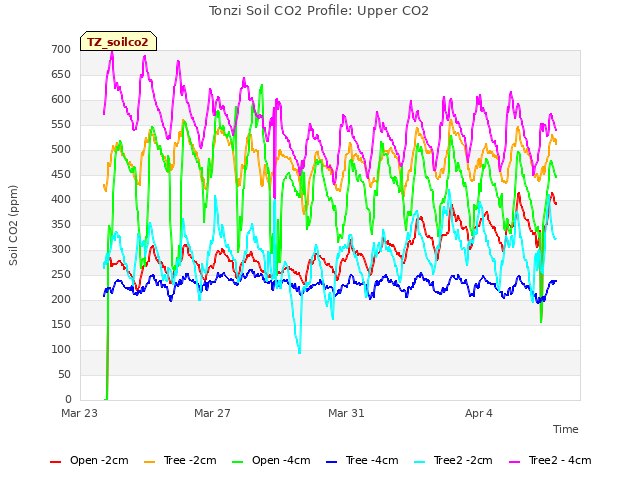This screenshot has width=640, height=480.
Task: Click the 650 y-axis tick label
Action: coord(61,74)
